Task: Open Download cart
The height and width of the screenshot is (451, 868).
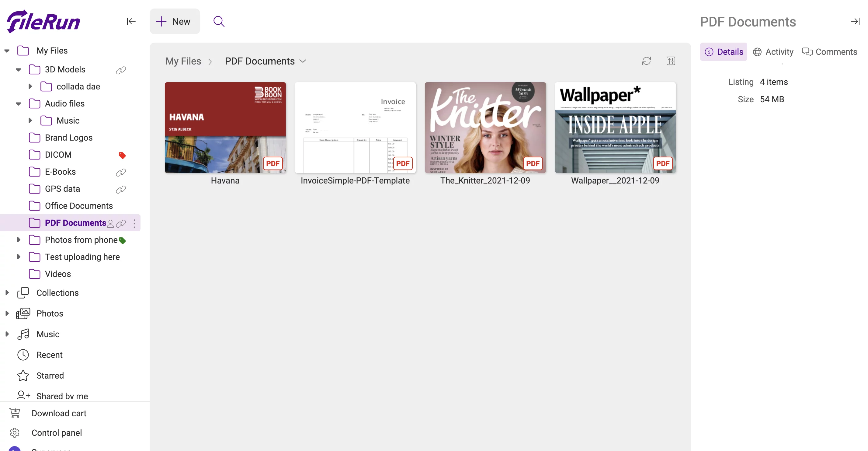Action: pyautogui.click(x=59, y=413)
